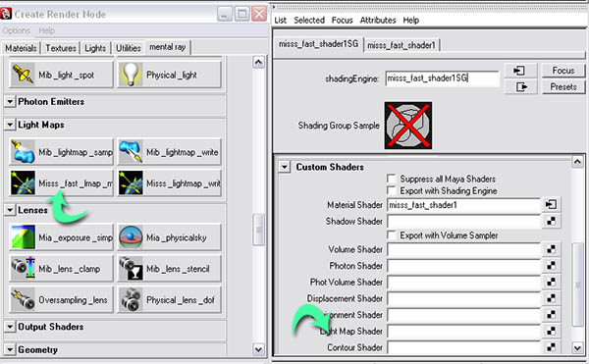Click the Shading Group Sample swatch

pos(408,126)
